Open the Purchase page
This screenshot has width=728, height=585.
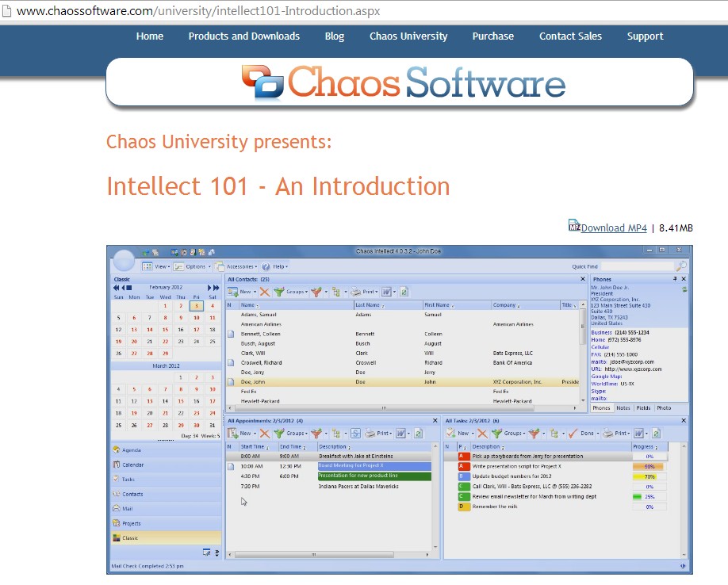click(492, 36)
